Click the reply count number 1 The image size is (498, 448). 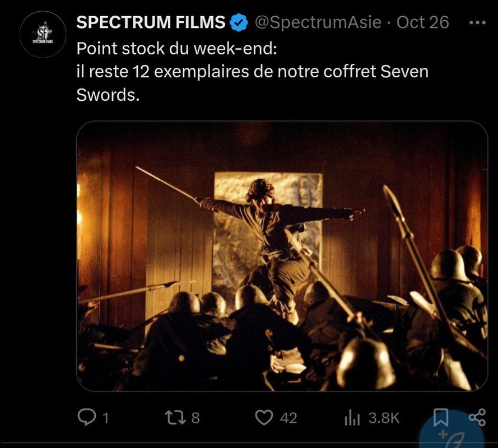coord(106,418)
